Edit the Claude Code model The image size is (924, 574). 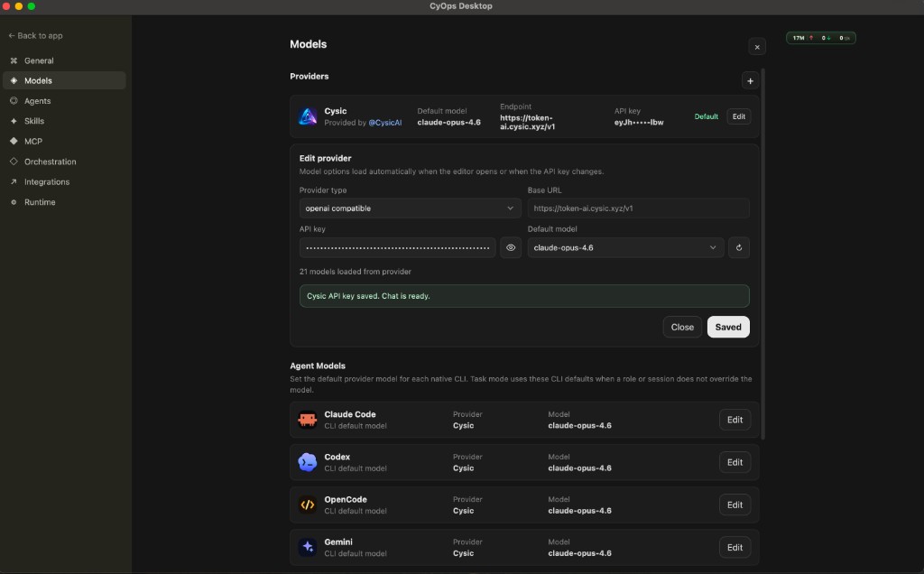[735, 420]
